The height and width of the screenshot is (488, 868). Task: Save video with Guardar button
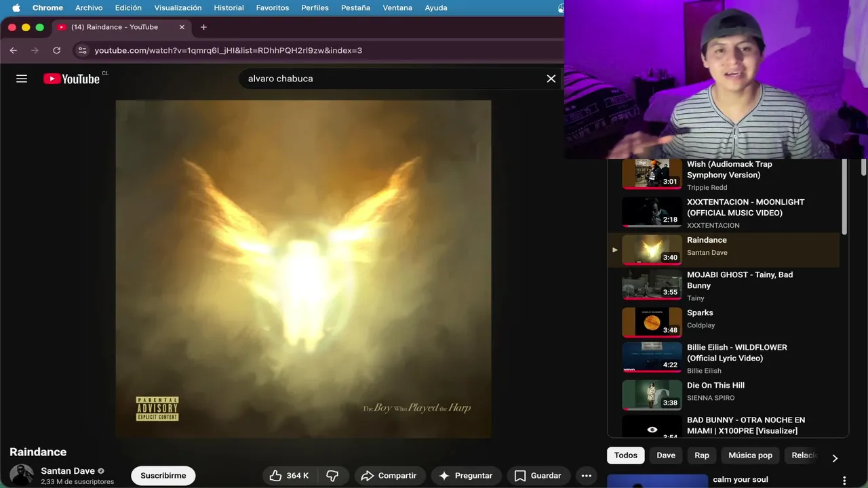(538, 476)
